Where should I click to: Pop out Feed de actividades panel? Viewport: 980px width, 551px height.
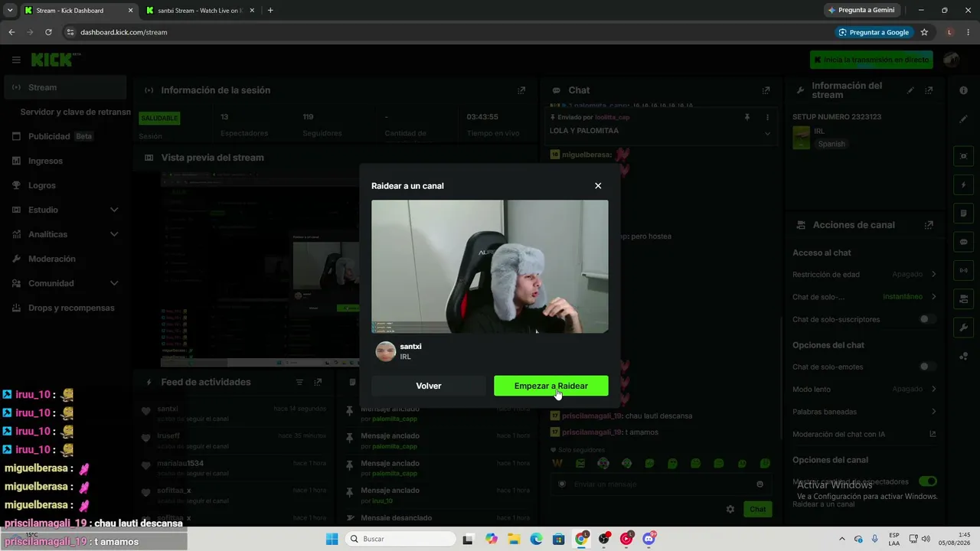pyautogui.click(x=318, y=382)
